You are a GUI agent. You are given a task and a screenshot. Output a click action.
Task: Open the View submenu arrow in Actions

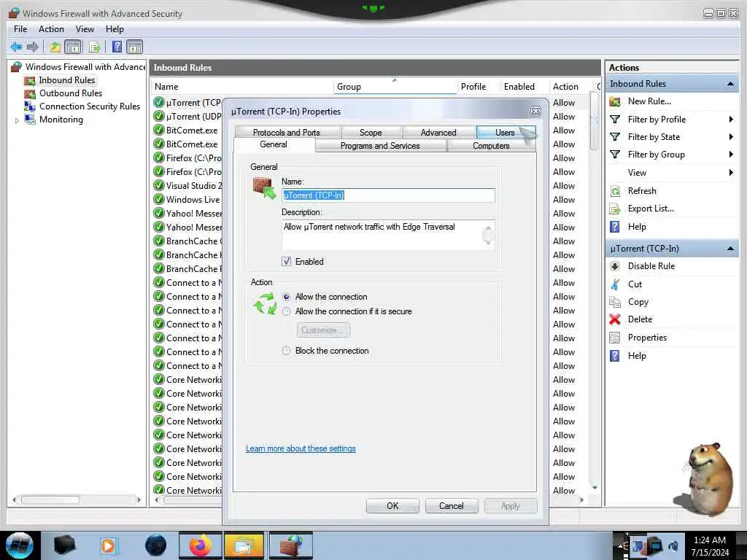click(731, 172)
